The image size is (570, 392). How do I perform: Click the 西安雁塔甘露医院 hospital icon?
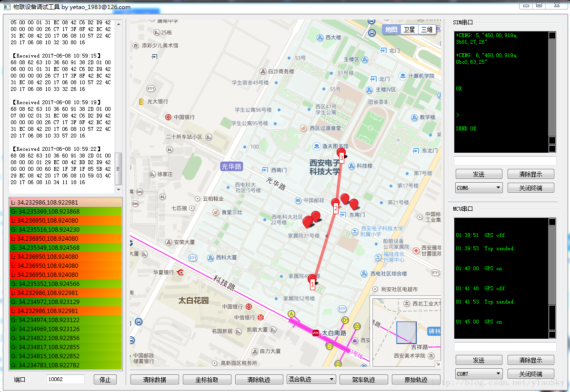(x=416, y=250)
